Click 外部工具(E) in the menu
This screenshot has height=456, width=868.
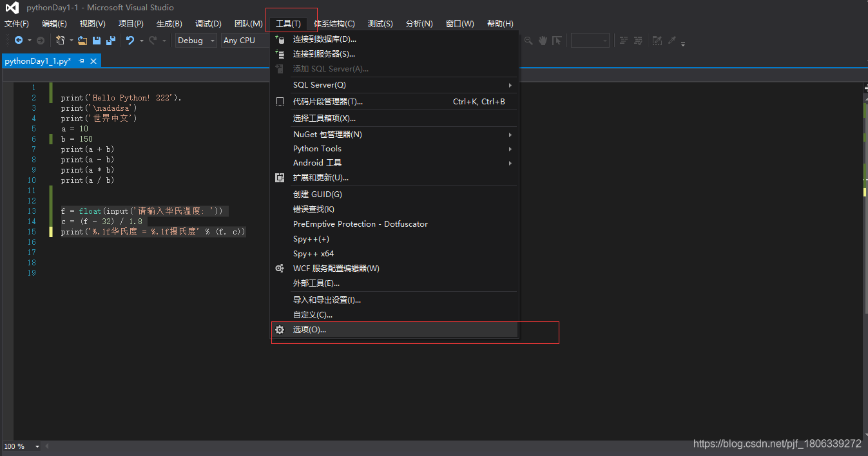pos(316,283)
